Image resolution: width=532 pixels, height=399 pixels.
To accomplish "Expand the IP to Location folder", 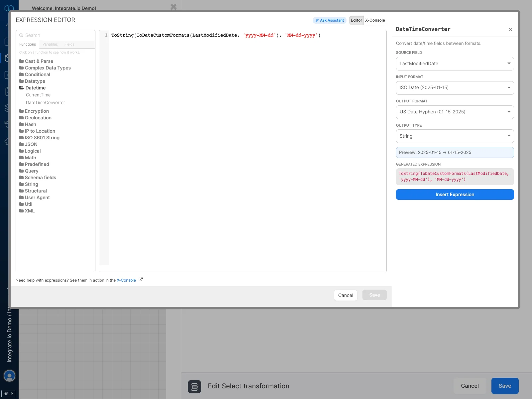I will [x=37, y=131].
